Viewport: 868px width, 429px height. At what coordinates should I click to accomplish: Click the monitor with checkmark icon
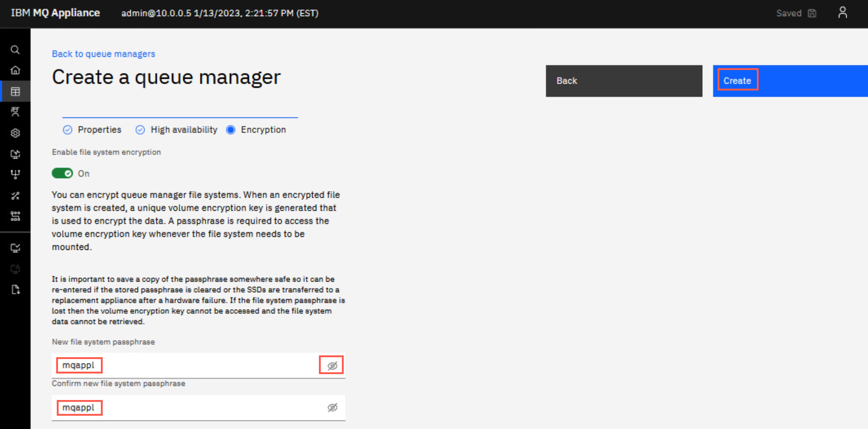tap(15, 248)
